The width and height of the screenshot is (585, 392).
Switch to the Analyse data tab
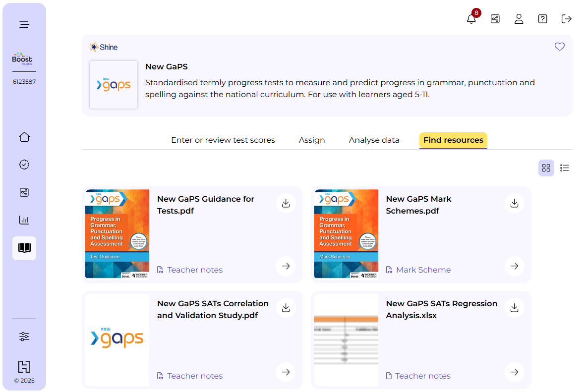coord(374,140)
